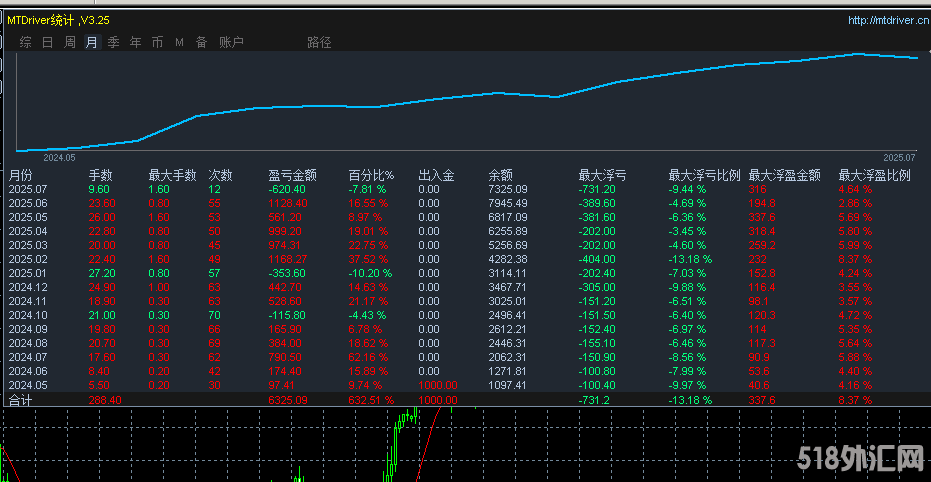Click the MTDriver统计 V3.25 title
931x482 pixels.
click(x=58, y=20)
